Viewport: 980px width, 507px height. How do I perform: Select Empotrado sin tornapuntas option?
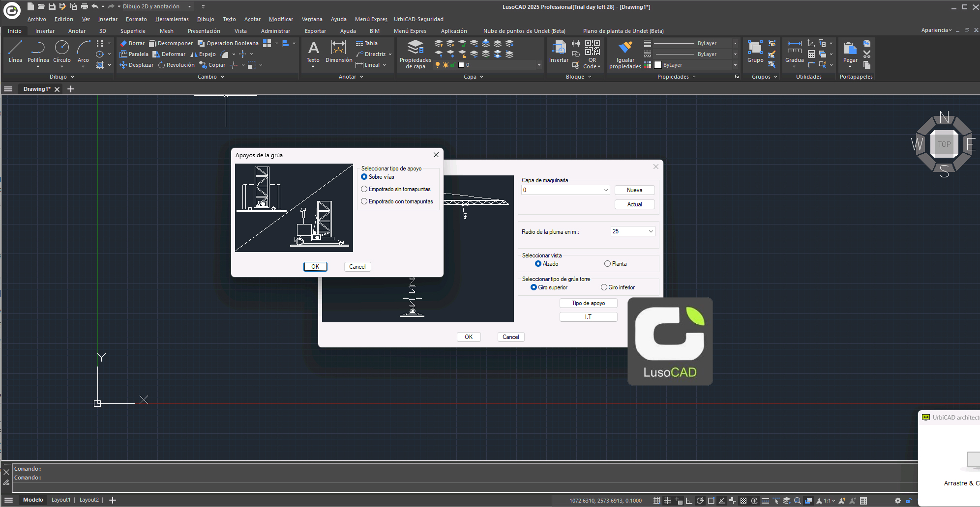tap(396, 189)
